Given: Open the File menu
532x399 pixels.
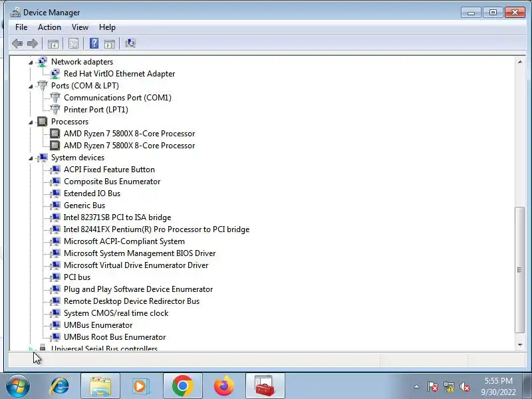Looking at the screenshot, I should coord(21,27).
